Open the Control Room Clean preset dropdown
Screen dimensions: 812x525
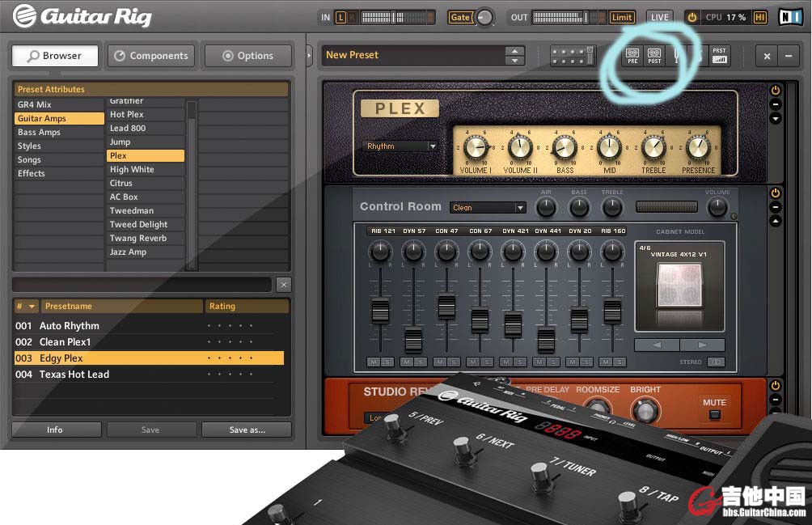488,208
